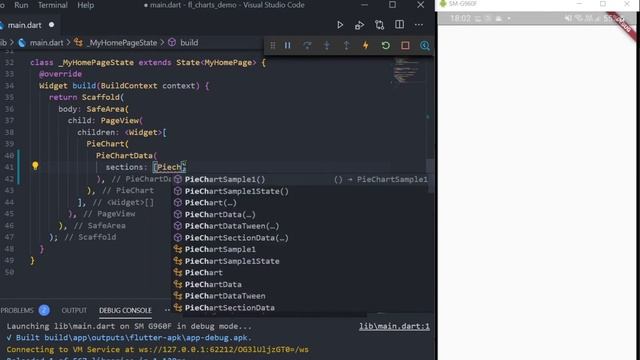Choose PieChartData class suggestion
Viewport: 640px width, 360px height.
coord(302,284)
